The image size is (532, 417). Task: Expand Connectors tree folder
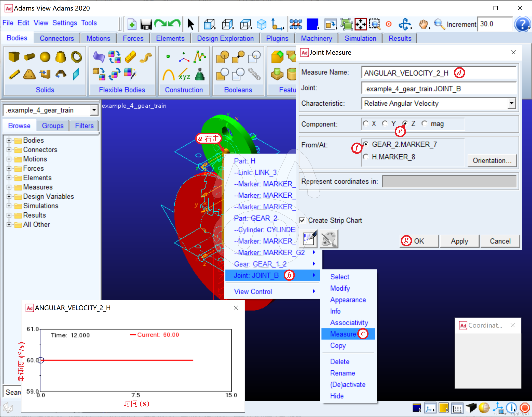pos(9,150)
